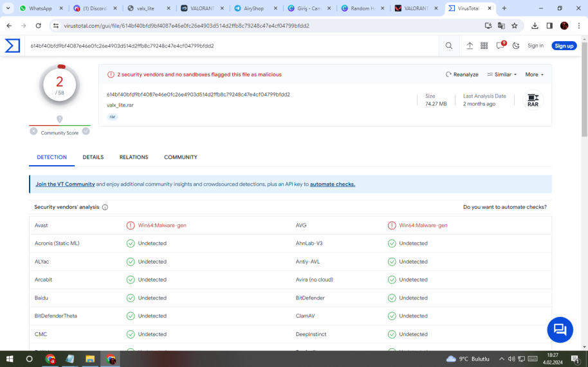This screenshot has width=588, height=367.
Task: Switch to the RELATIONS tab
Action: coord(134,157)
